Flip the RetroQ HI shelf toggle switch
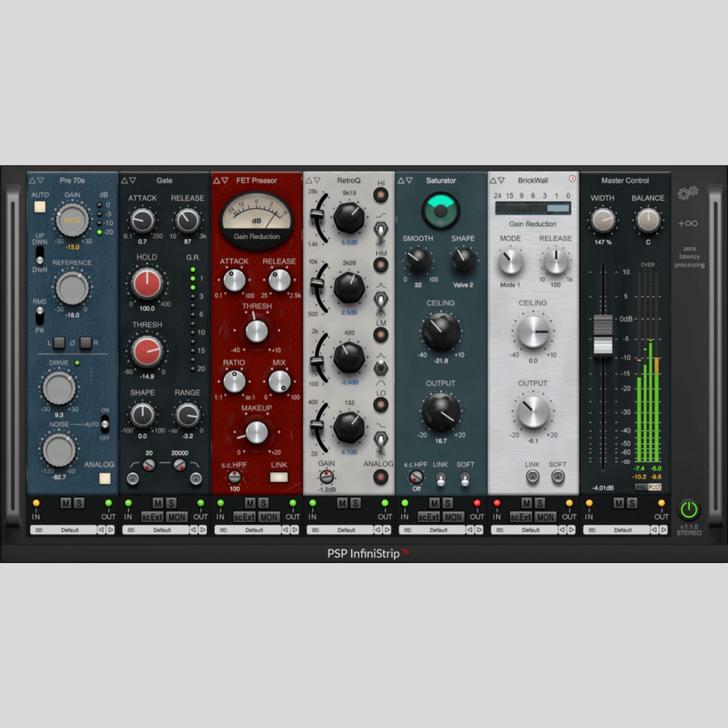This screenshot has height=728, width=728. [x=381, y=230]
